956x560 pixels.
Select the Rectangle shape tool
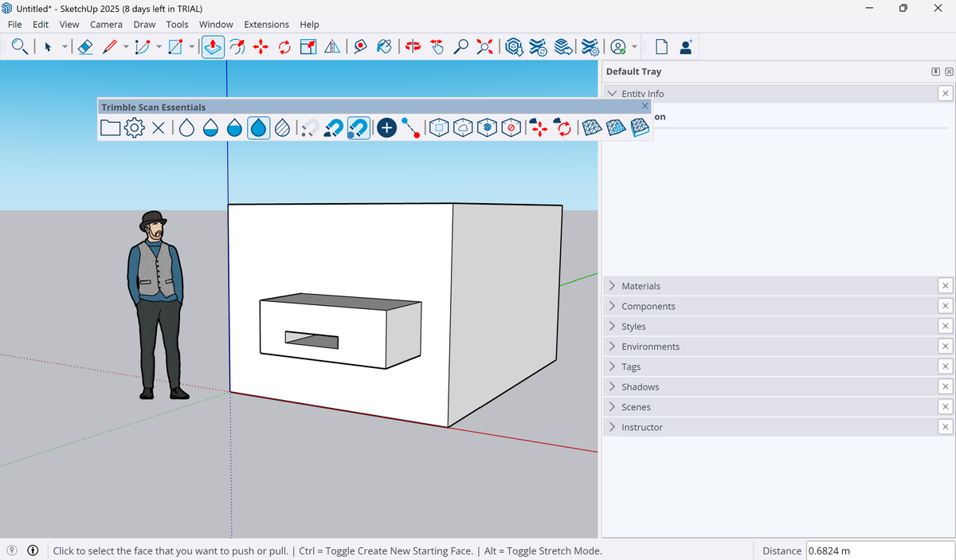click(x=175, y=47)
